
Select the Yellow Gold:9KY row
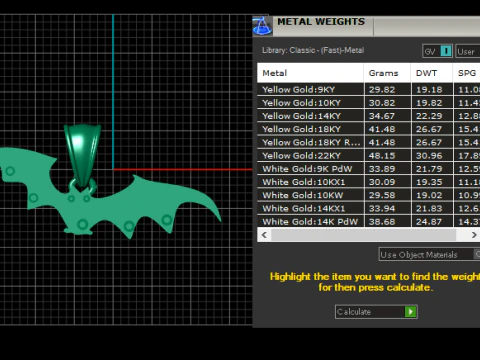click(x=369, y=90)
